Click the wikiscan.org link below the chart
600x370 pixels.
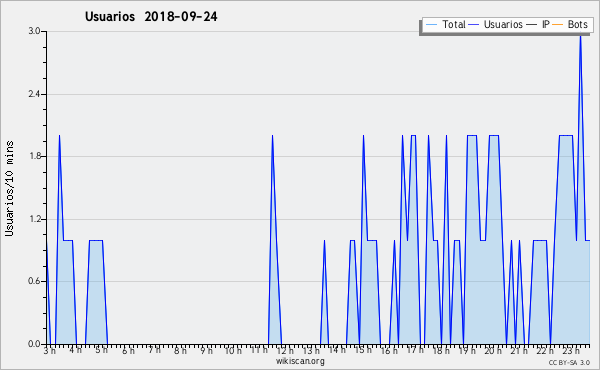point(300,361)
